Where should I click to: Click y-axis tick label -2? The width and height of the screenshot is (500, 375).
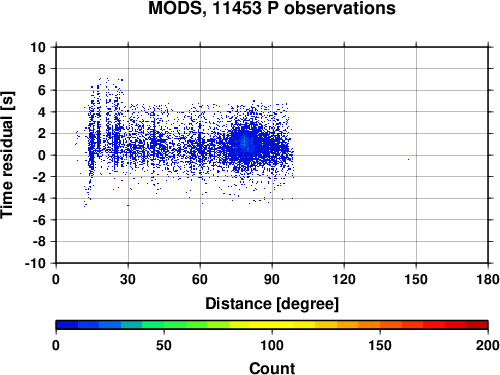tap(39, 177)
